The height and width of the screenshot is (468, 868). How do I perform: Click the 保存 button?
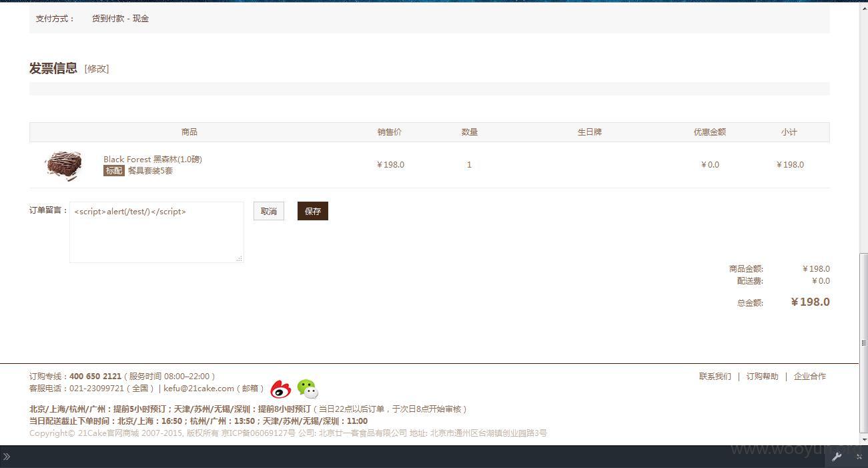pos(313,211)
